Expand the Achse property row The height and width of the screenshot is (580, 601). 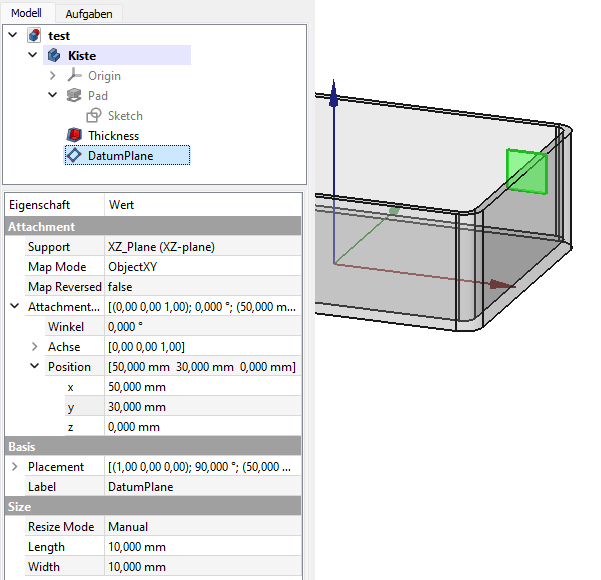point(35,347)
